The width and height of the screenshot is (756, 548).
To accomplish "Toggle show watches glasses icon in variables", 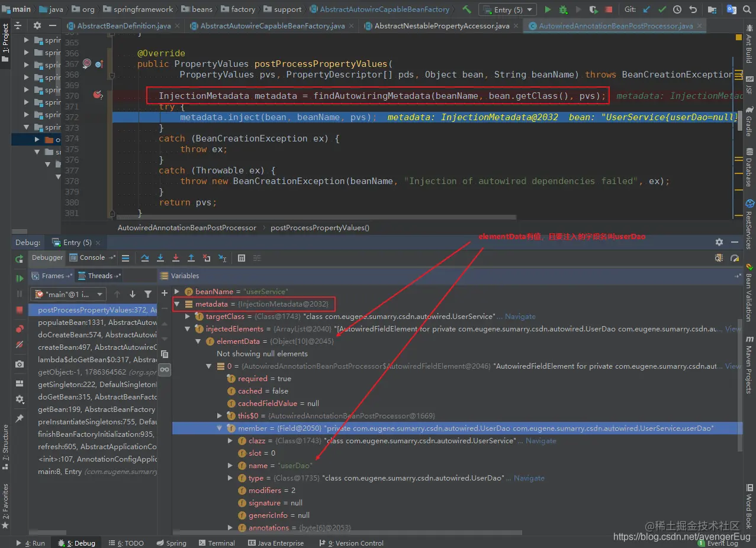I will coord(165,369).
